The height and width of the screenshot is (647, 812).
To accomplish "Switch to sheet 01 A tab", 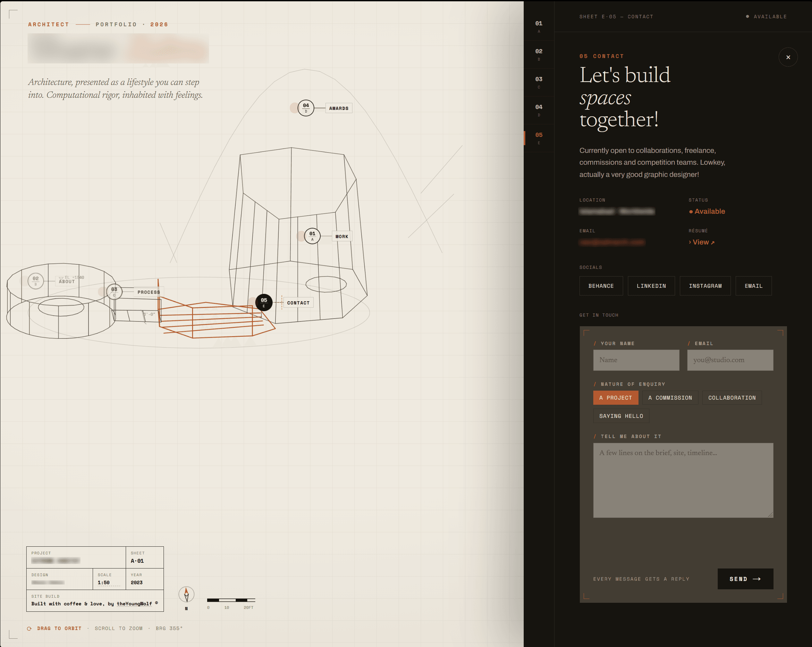I will click(538, 27).
